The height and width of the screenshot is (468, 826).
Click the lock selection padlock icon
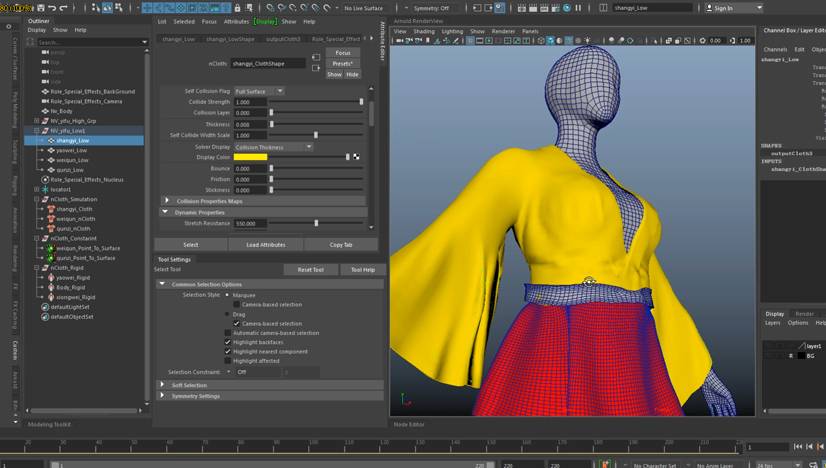(x=238, y=8)
